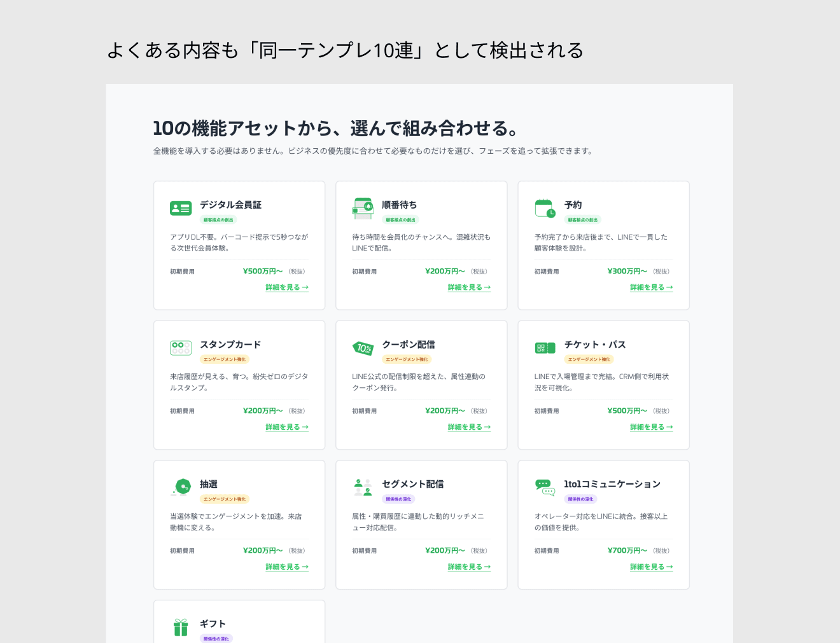
Task: Click description オペレーター対応をLINEに統合
Action: click(601, 522)
